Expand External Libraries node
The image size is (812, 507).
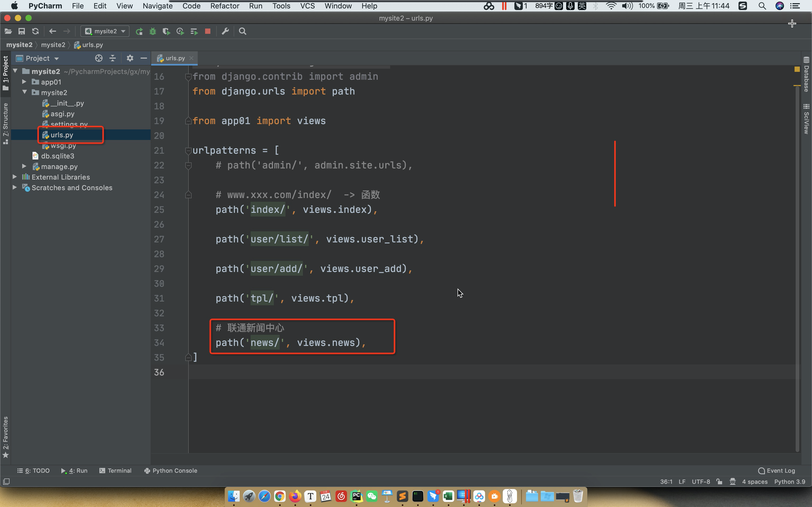[15, 177]
